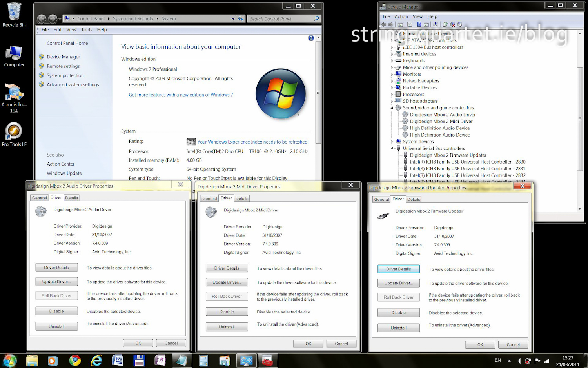Open Control Panel Tools menu
588x368 pixels.
coord(87,30)
